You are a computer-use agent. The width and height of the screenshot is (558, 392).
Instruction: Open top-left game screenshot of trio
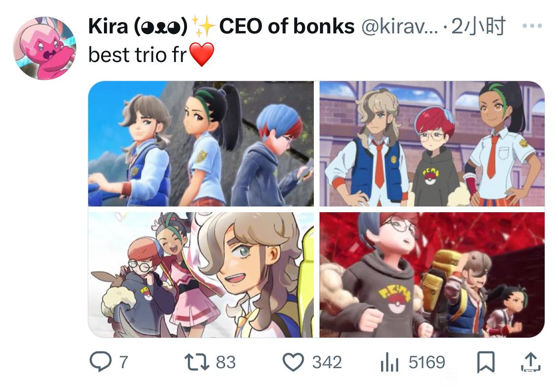click(201, 144)
